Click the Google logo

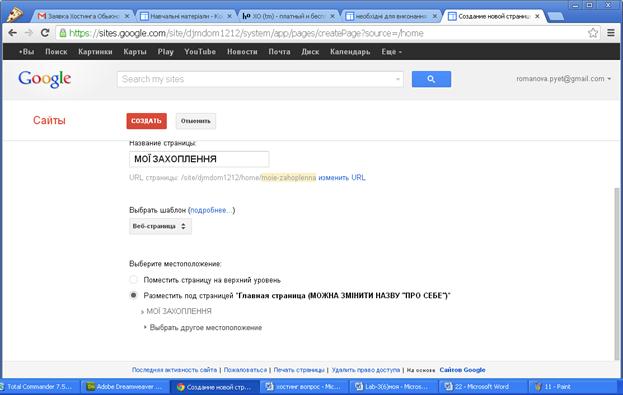[44, 79]
